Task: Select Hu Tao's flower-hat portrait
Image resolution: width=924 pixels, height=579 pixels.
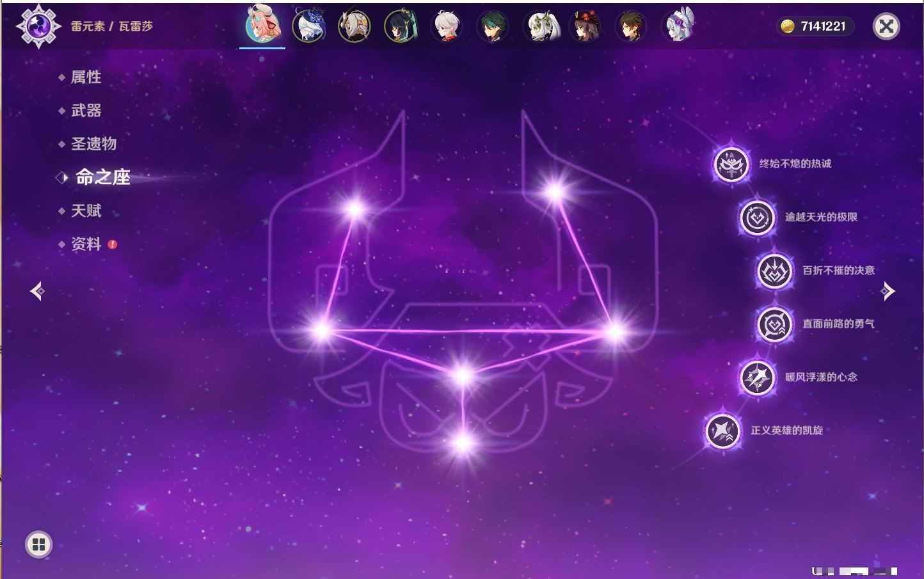Action: pyautogui.click(x=585, y=26)
